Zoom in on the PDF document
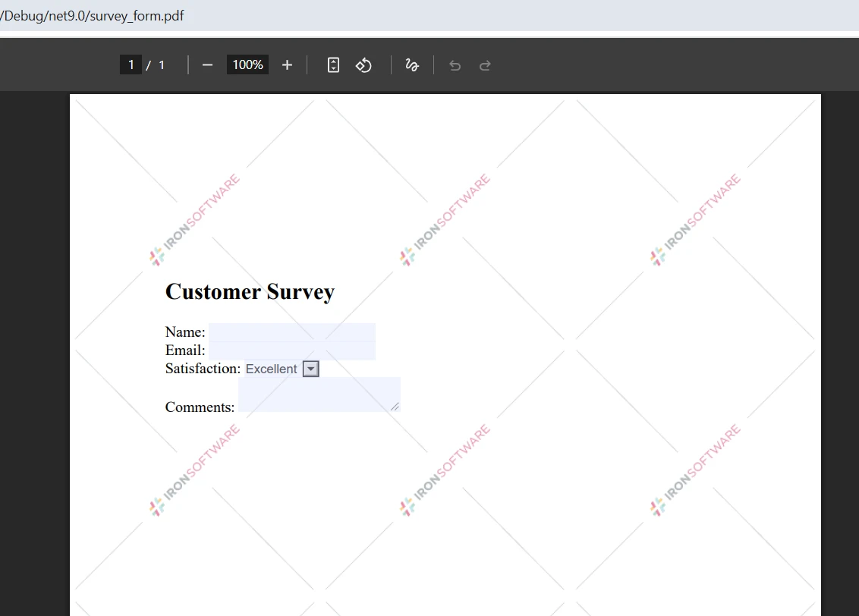This screenshot has height=616, width=859. point(287,64)
